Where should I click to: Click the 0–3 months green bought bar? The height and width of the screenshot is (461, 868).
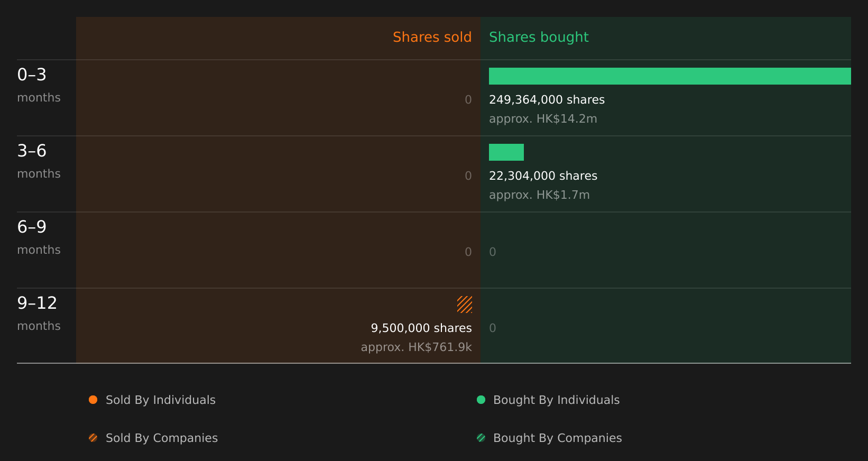pyautogui.click(x=670, y=76)
